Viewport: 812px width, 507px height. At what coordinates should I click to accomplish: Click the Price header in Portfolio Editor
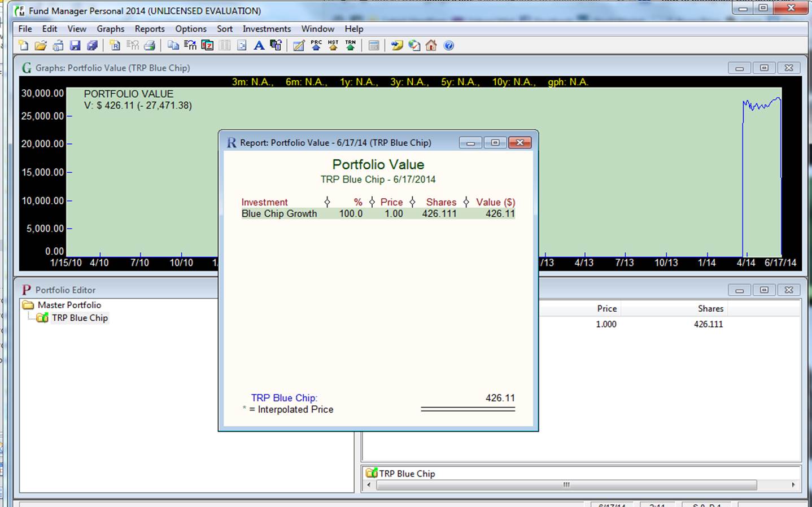(x=607, y=309)
